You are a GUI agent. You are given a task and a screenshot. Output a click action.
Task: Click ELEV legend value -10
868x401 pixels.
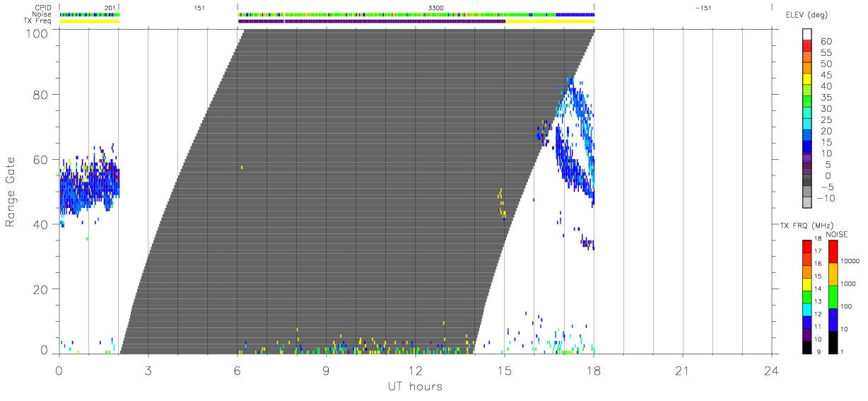(x=826, y=199)
